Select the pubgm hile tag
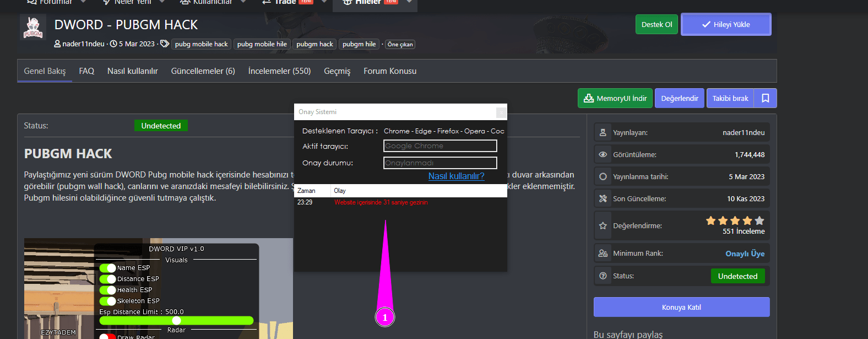Screen dimensions: 868x339 click(359, 44)
